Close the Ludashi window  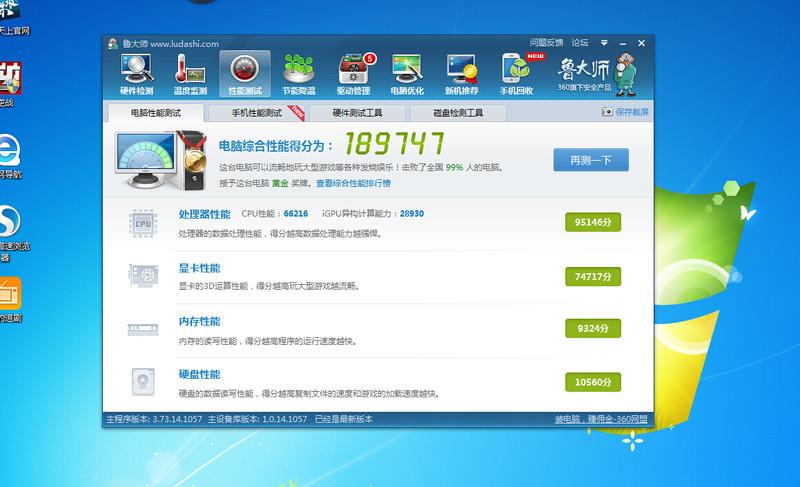pos(641,43)
